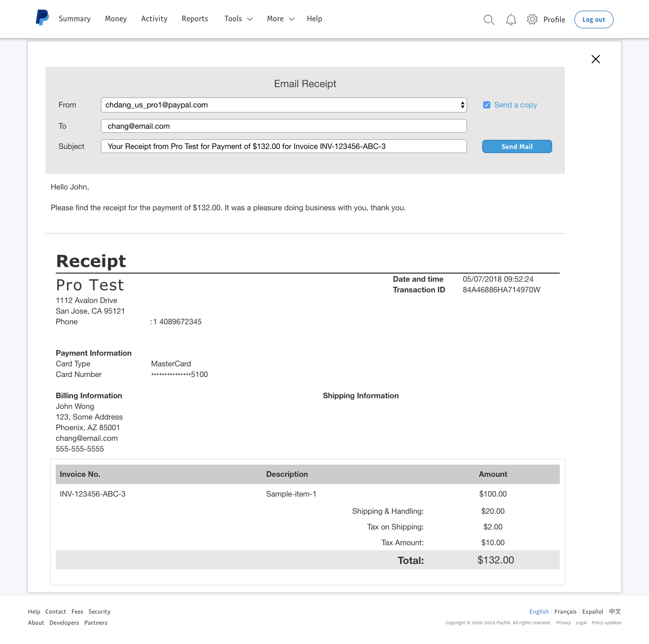649x644 pixels.
Task: Click the settings gear icon
Action: [532, 19]
